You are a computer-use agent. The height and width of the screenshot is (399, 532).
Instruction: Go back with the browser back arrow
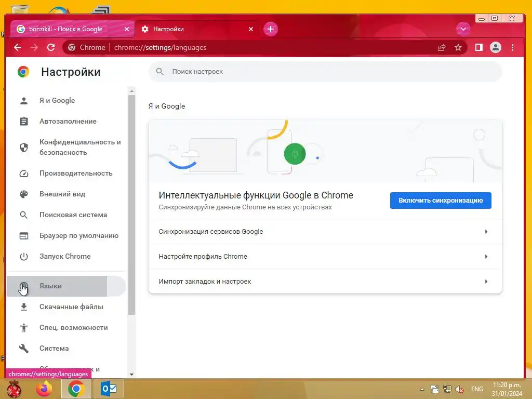coord(18,47)
